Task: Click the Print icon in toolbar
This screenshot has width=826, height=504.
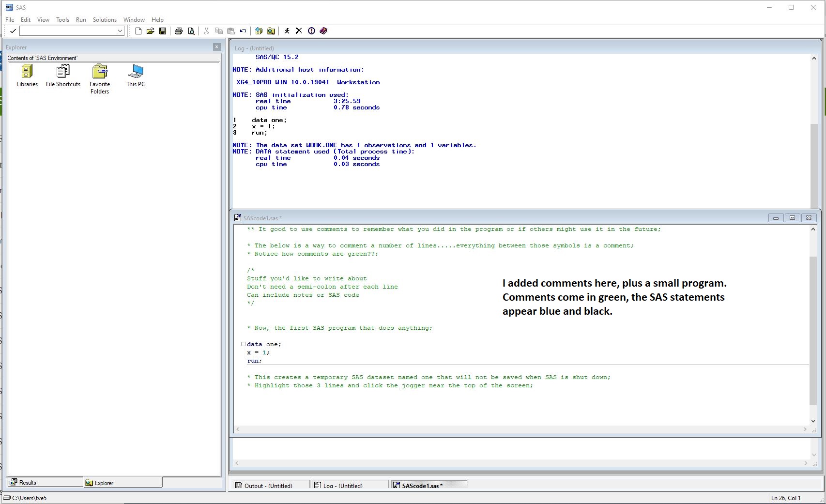Action: click(179, 31)
